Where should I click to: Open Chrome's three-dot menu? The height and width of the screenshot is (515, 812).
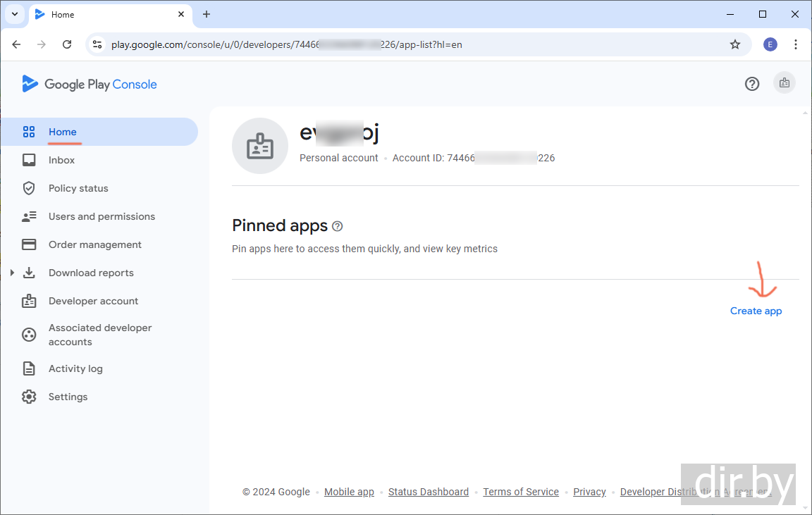click(796, 44)
